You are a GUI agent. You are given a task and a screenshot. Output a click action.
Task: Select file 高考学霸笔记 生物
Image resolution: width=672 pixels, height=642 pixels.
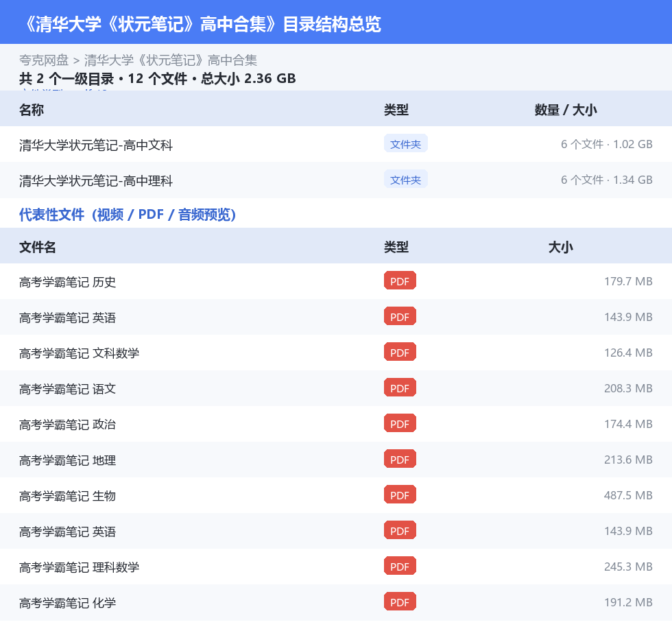[x=67, y=496]
